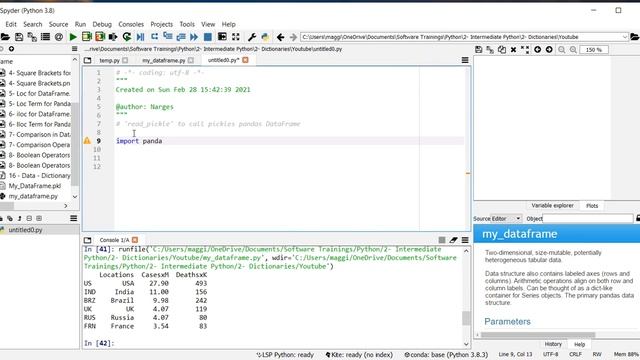This screenshot has height=360, width=640.
Task: Open the Projects menu
Action: click(x=161, y=24)
